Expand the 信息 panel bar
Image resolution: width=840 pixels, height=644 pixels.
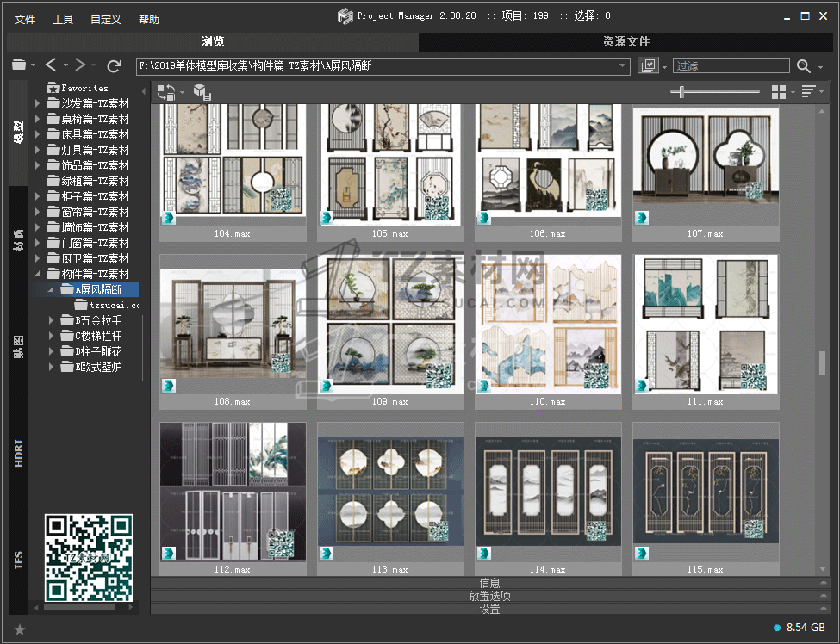tap(489, 583)
